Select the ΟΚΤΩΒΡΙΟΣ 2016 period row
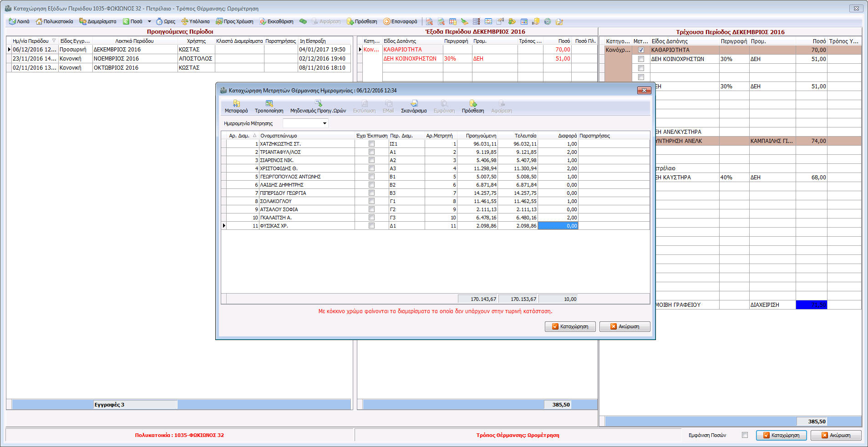Image resolution: width=868 pixels, height=447 pixels. tap(178, 68)
